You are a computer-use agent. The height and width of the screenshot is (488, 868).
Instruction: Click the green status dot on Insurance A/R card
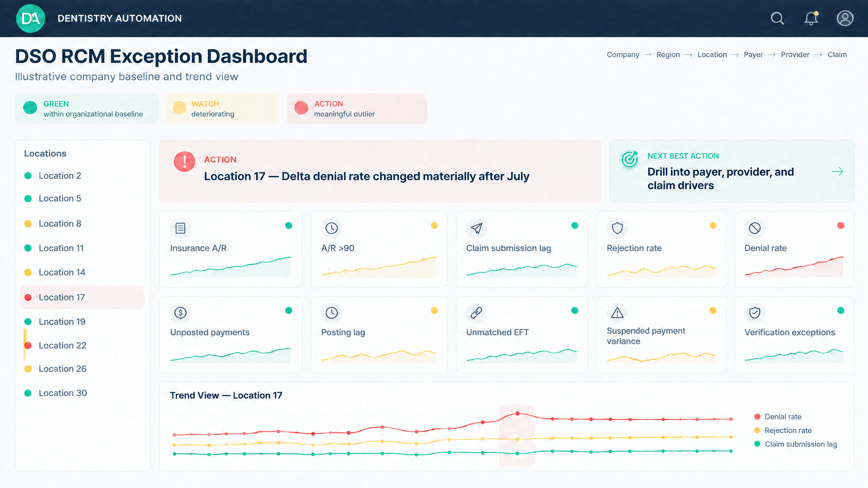(x=289, y=225)
